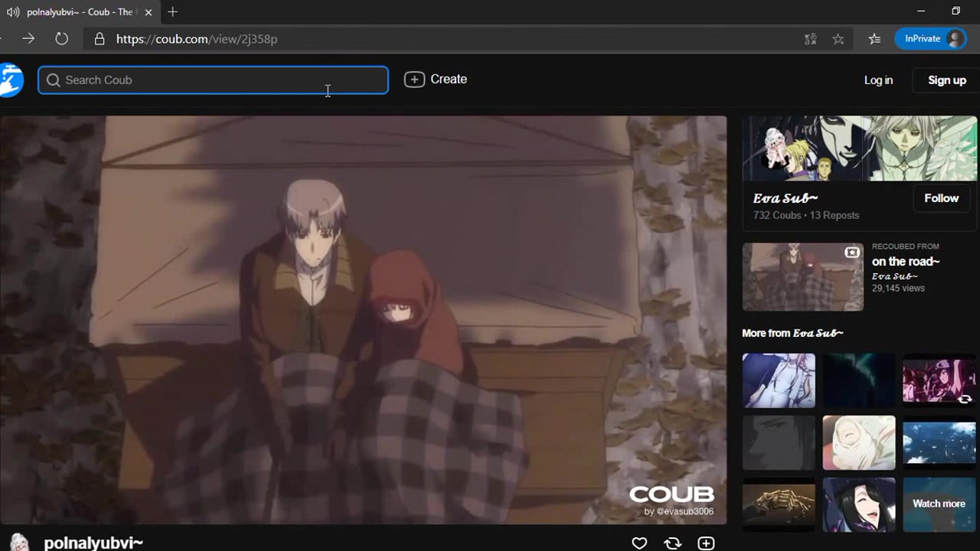View site info lock icon
Image resolution: width=980 pixels, height=551 pixels.
[100, 39]
